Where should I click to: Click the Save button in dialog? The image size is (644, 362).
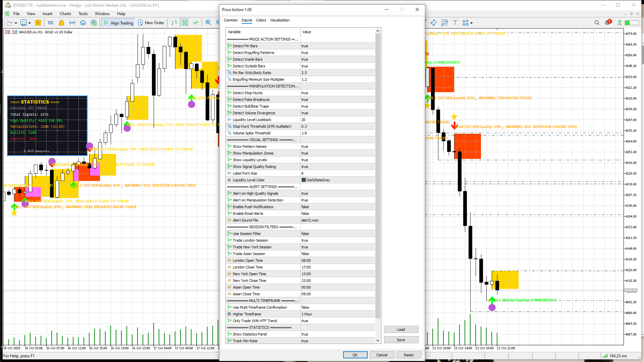(401, 340)
